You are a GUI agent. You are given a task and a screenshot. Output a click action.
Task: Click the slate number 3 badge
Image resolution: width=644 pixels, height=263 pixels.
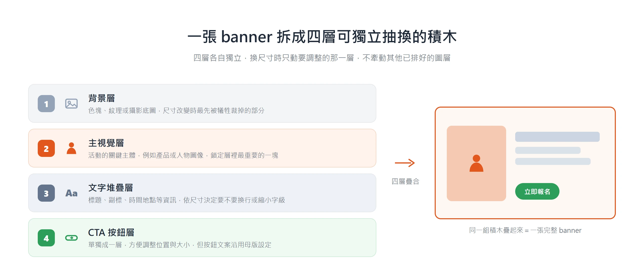46,193
